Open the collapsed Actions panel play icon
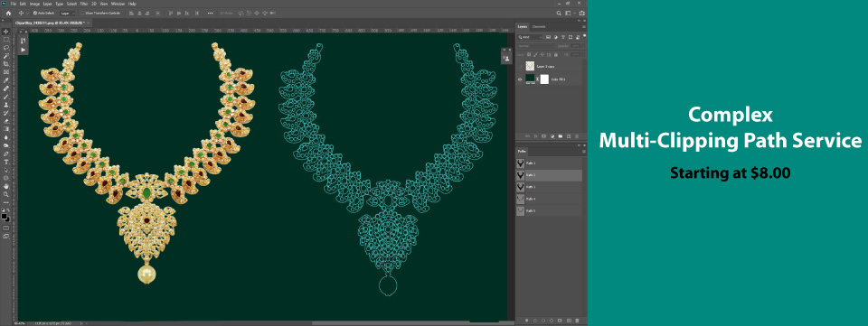868x326 pixels. pyautogui.click(x=23, y=50)
